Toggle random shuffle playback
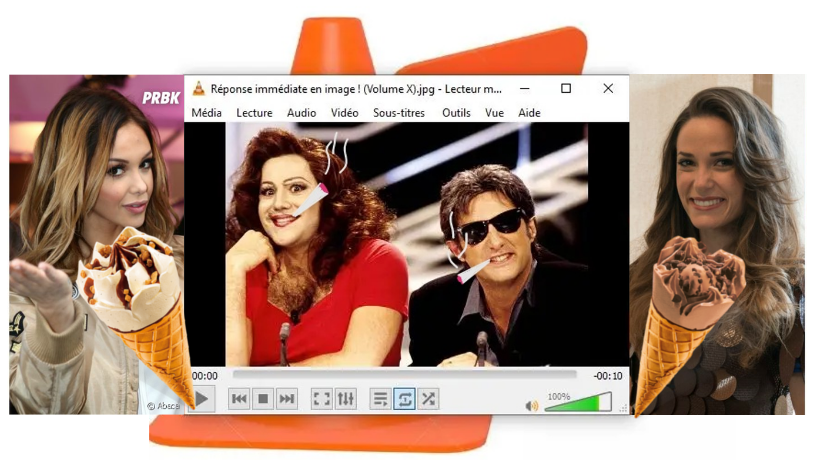Image resolution: width=815 pixels, height=460 pixels. click(428, 399)
